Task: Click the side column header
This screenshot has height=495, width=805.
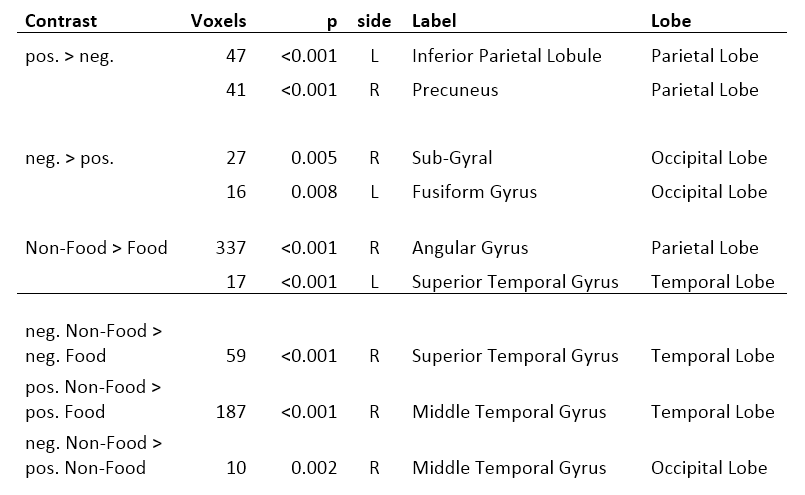Action: tap(374, 21)
